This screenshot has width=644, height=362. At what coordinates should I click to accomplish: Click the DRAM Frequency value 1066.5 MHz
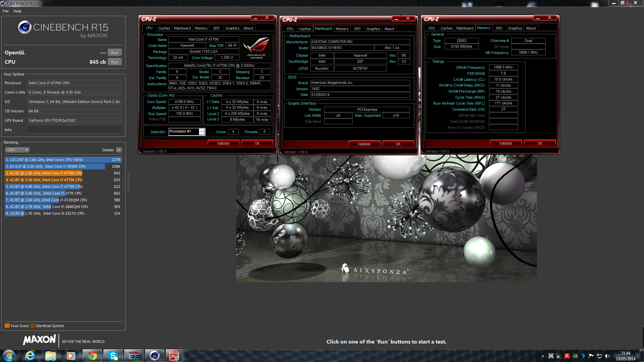coord(503,67)
